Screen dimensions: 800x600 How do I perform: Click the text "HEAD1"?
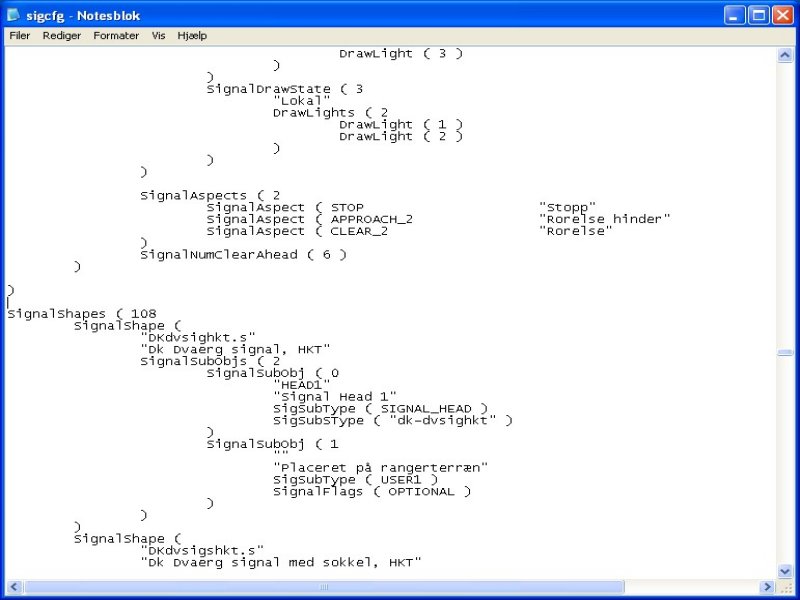pos(302,385)
